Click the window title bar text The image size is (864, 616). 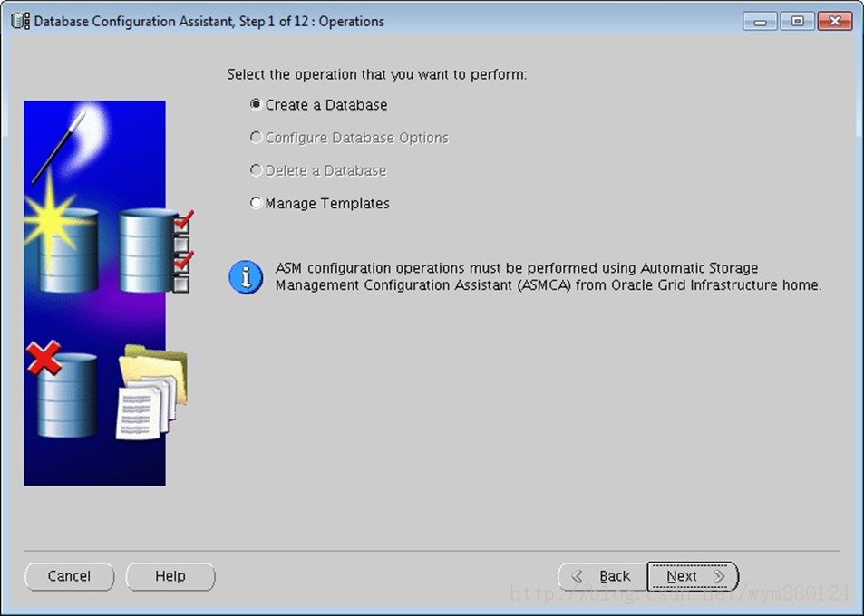209,22
